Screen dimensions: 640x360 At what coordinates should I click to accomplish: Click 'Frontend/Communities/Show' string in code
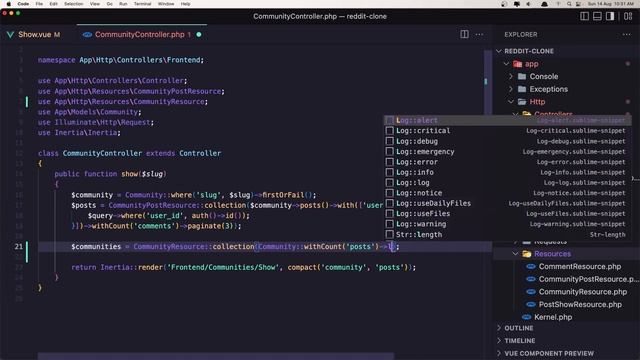pyautogui.click(x=224, y=267)
